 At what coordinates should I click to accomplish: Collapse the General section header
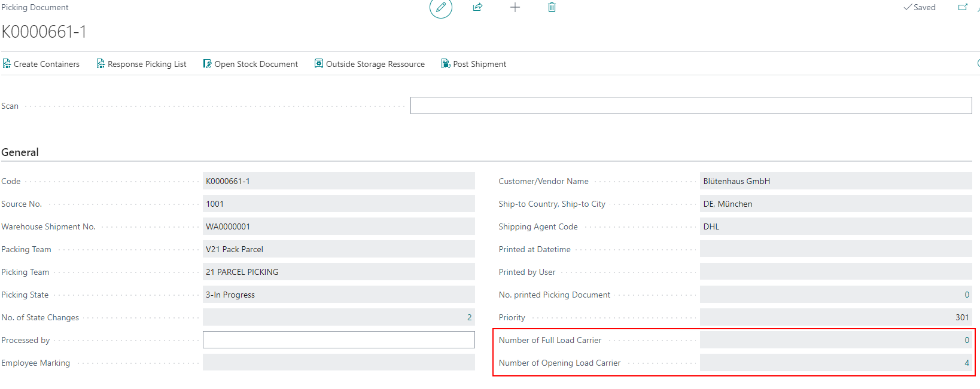(x=20, y=152)
